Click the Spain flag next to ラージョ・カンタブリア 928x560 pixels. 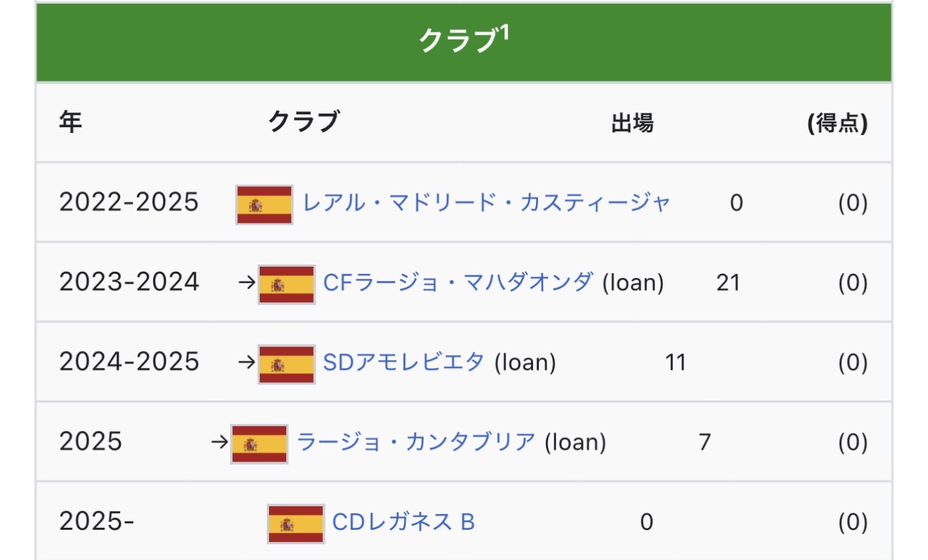click(259, 444)
